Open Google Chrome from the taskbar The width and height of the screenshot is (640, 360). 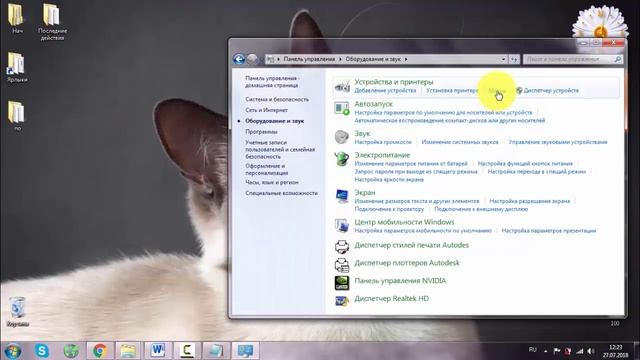click(100, 351)
